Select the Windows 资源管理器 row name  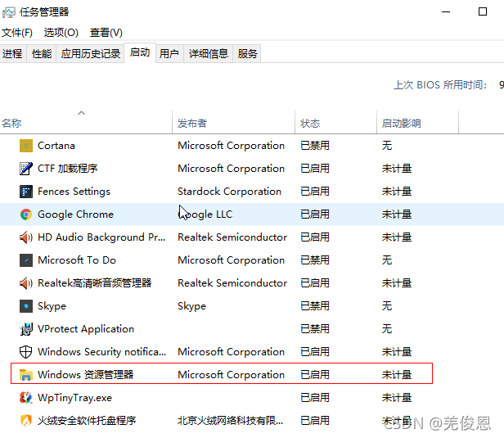click(x=85, y=375)
